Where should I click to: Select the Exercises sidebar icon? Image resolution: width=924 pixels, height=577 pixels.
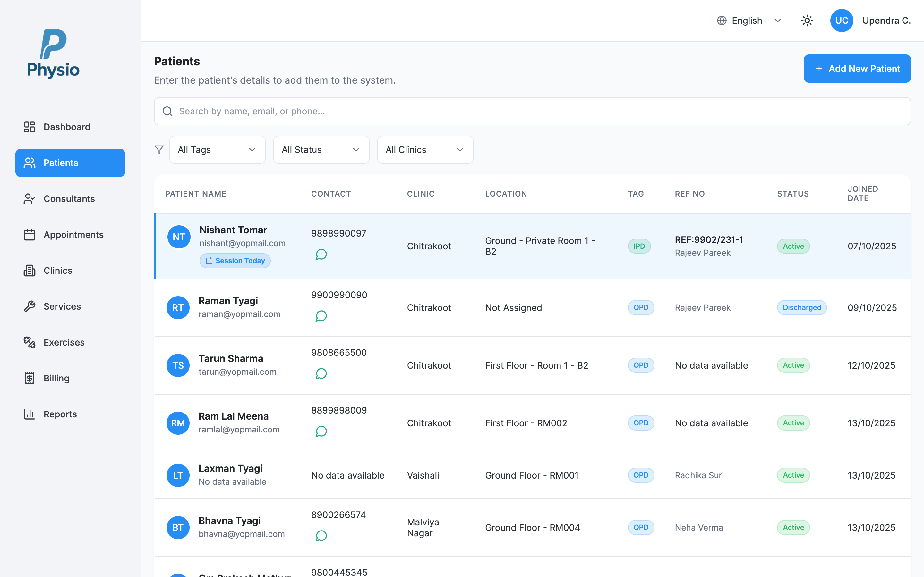pyautogui.click(x=29, y=342)
